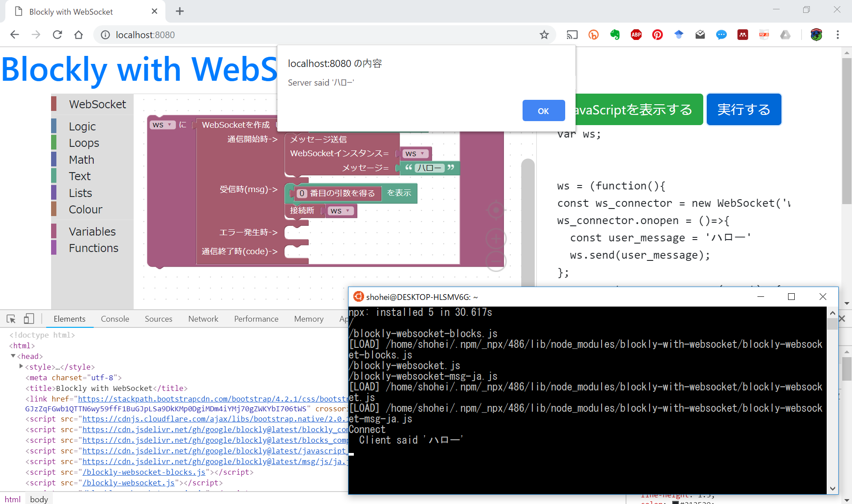Select the html breadcrumb in DevTools
Image resolution: width=852 pixels, height=504 pixels.
click(x=13, y=499)
